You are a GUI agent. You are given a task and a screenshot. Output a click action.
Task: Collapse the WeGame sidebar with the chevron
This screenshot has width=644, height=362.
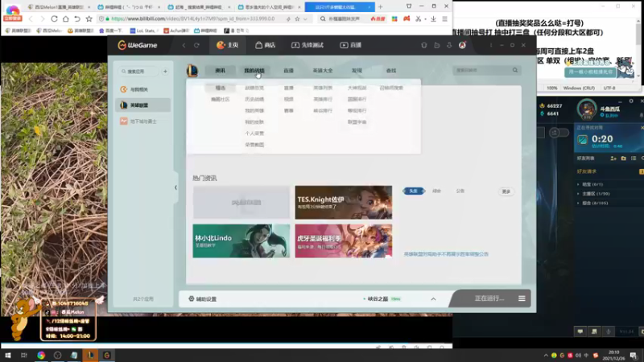tap(175, 187)
